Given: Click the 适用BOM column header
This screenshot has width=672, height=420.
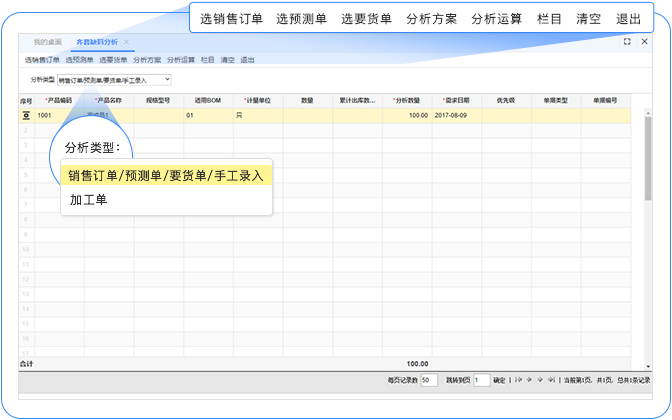Looking at the screenshot, I should [x=208, y=100].
